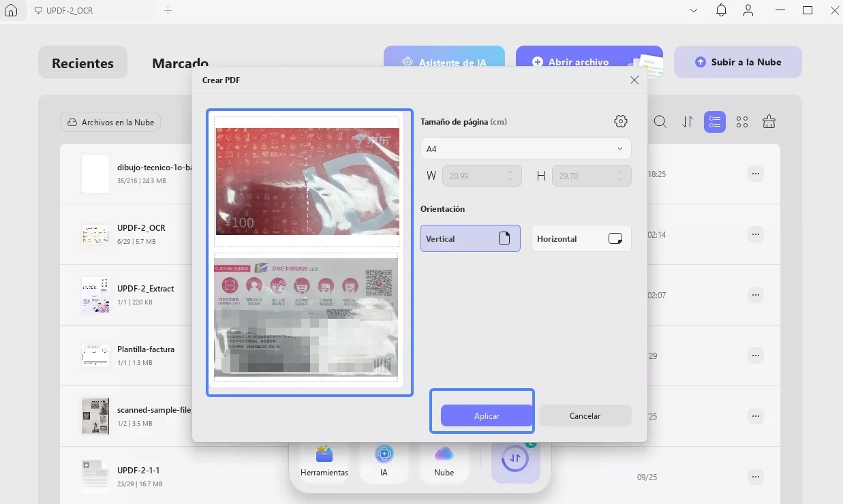Click UPDF-2_OCR file name in list
The height and width of the screenshot is (504, 843).
pyautogui.click(x=141, y=228)
